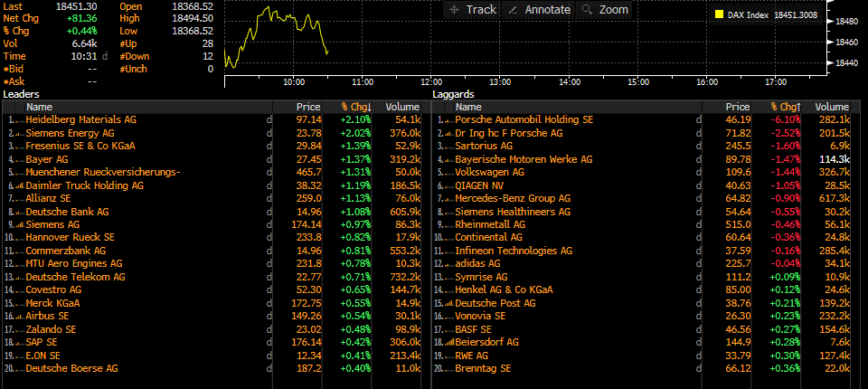The width and height of the screenshot is (868, 389).
Task: Click the Low value 18368.52
Action: tap(193, 31)
